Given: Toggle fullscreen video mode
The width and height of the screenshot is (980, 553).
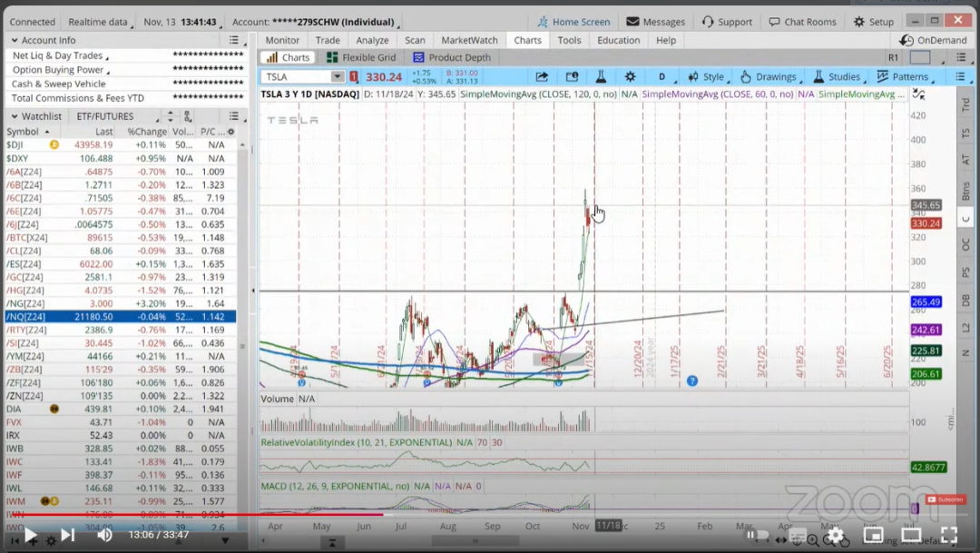Looking at the screenshot, I should click(x=948, y=535).
